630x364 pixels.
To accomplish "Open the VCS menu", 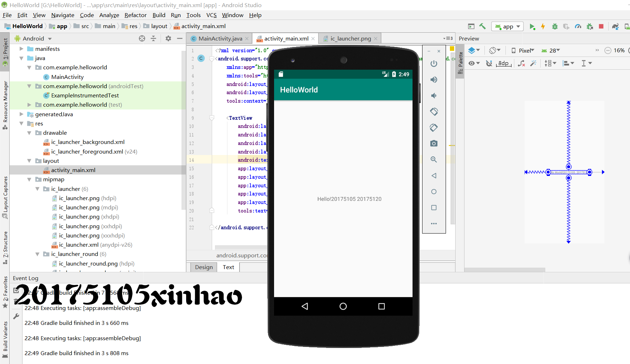I will point(211,15).
